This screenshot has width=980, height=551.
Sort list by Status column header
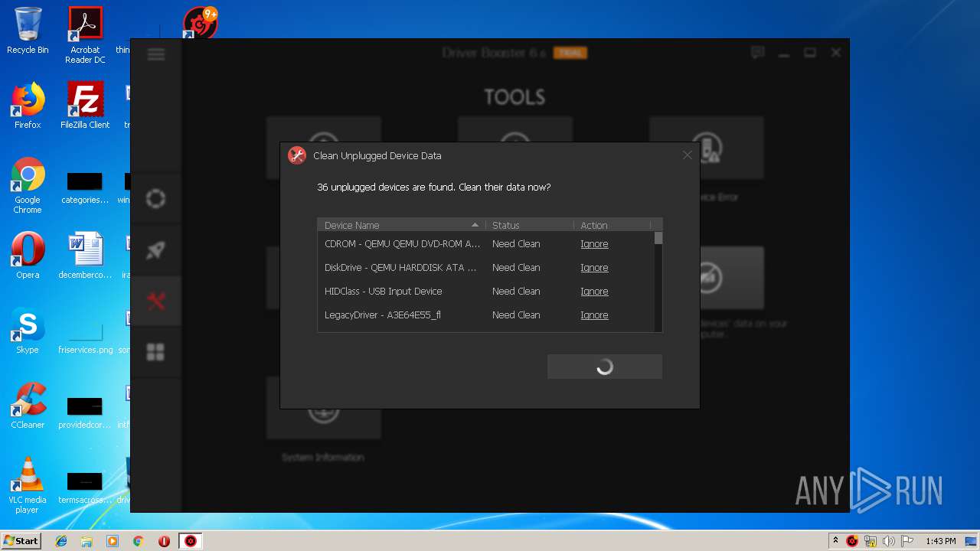click(529, 225)
